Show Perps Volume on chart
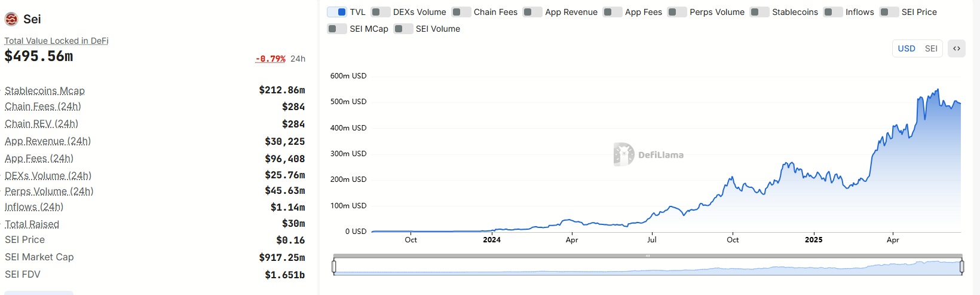The width and height of the screenshot is (980, 295). tap(677, 12)
